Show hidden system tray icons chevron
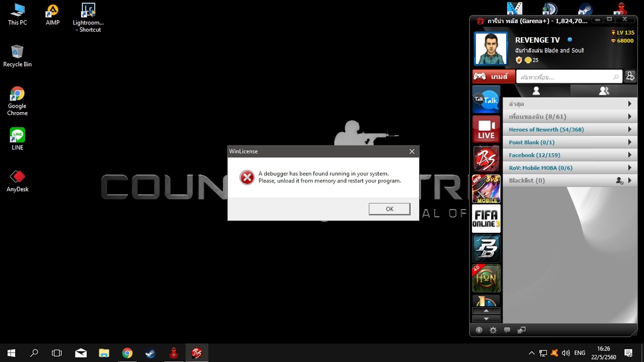The image size is (644, 362). pyautogui.click(x=531, y=353)
